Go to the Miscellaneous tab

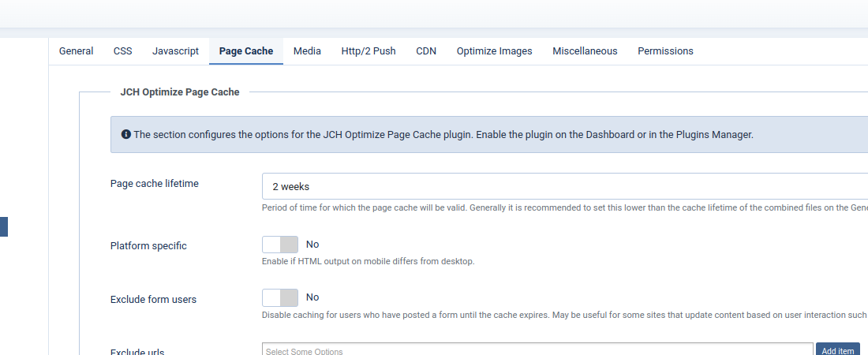pyautogui.click(x=585, y=51)
